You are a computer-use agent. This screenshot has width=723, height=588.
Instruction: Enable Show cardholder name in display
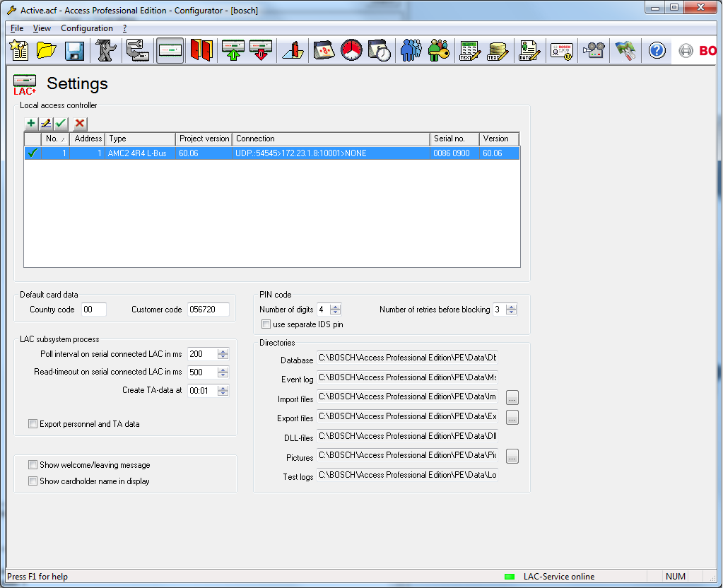coord(33,481)
